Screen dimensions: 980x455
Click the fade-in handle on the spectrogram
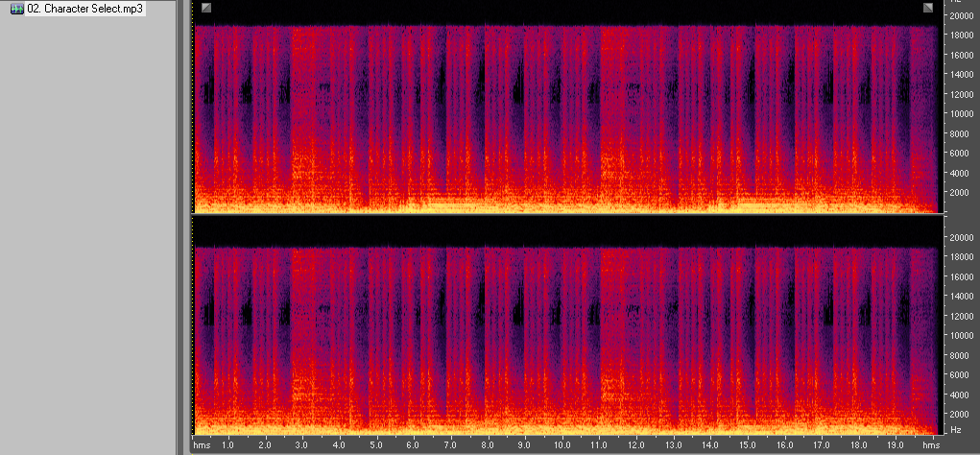coord(207,8)
